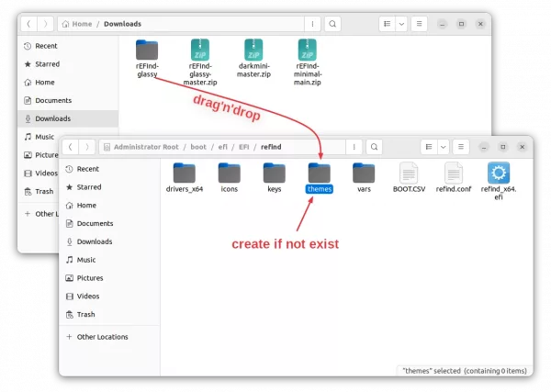This screenshot has width=551, height=392.
Task: Select the rEFInd-minimal-main.zip archive
Action: (308, 50)
